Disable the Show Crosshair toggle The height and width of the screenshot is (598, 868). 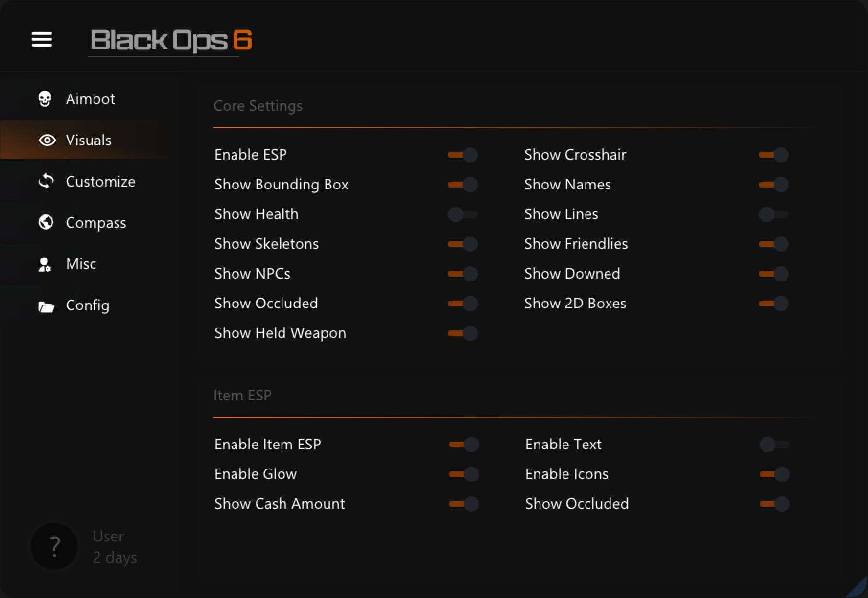(x=773, y=155)
